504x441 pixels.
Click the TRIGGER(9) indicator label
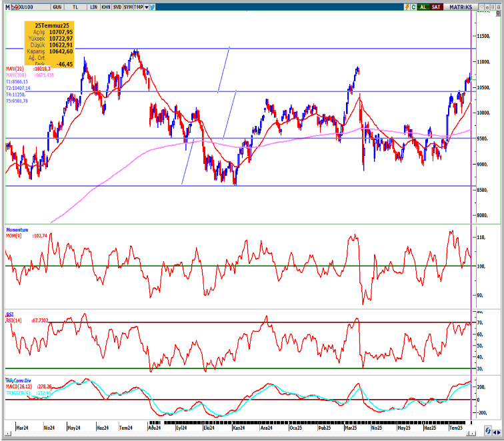point(18,393)
